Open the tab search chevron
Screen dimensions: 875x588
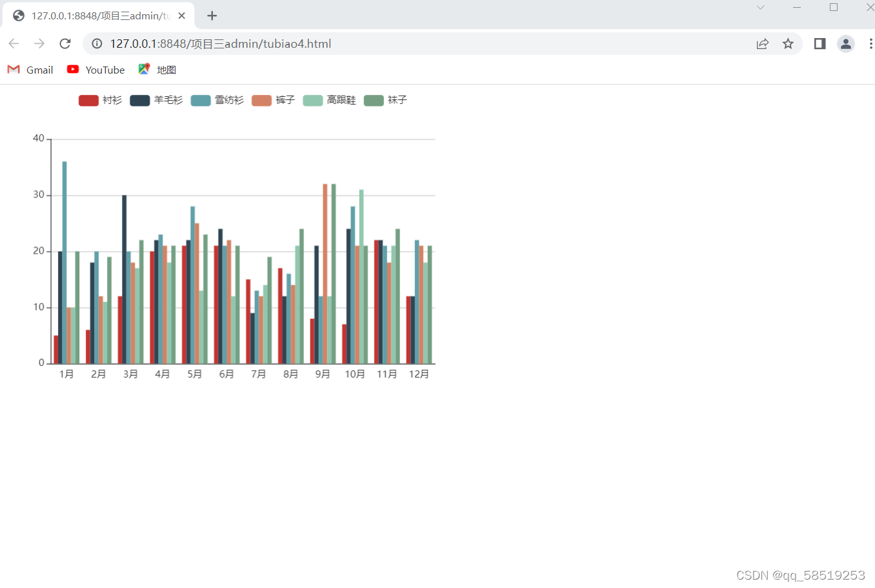[x=761, y=7]
